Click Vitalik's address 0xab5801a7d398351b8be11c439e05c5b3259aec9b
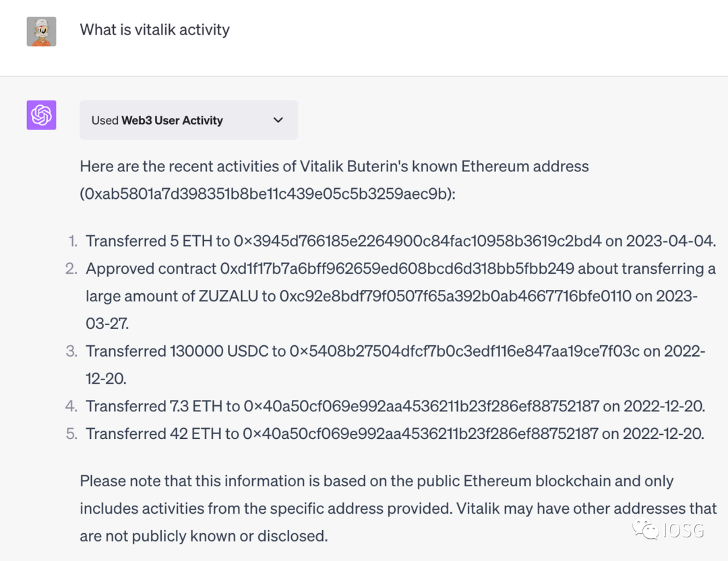The width and height of the screenshot is (728, 561). [x=268, y=194]
